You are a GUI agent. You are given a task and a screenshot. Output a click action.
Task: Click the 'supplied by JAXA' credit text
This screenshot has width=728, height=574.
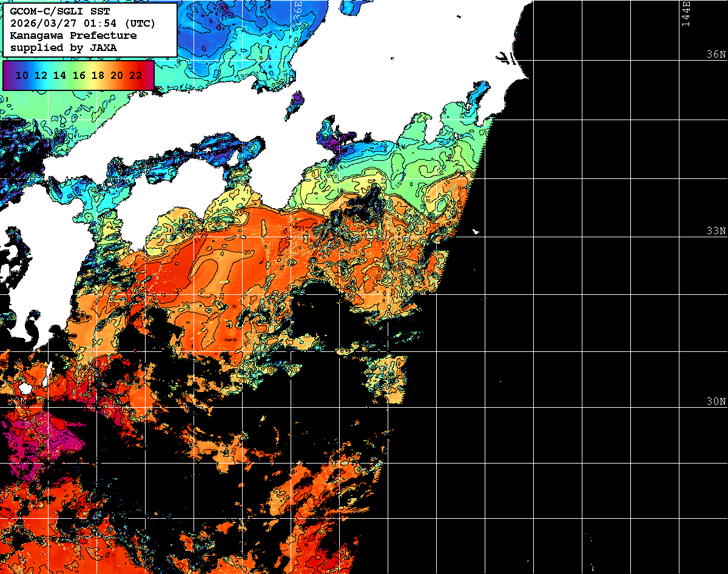coord(64,47)
